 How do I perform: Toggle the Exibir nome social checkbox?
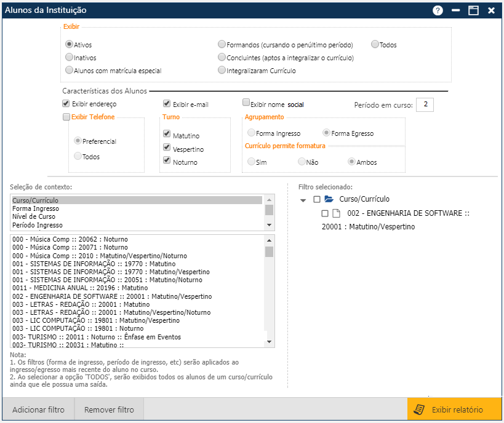[246, 103]
